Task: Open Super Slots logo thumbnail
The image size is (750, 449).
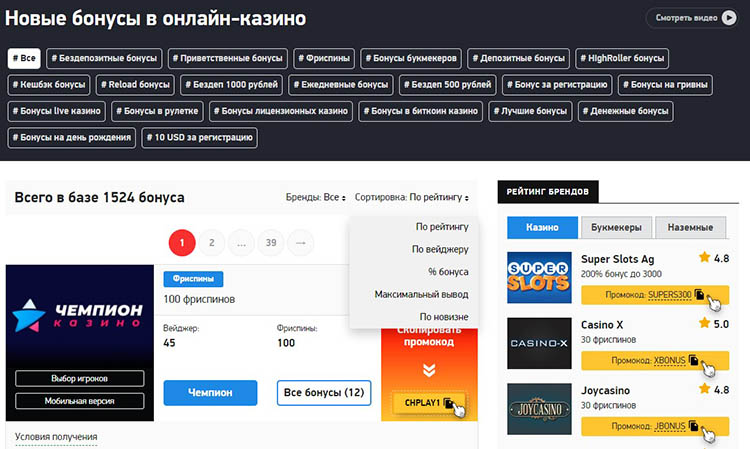Action: [539, 277]
